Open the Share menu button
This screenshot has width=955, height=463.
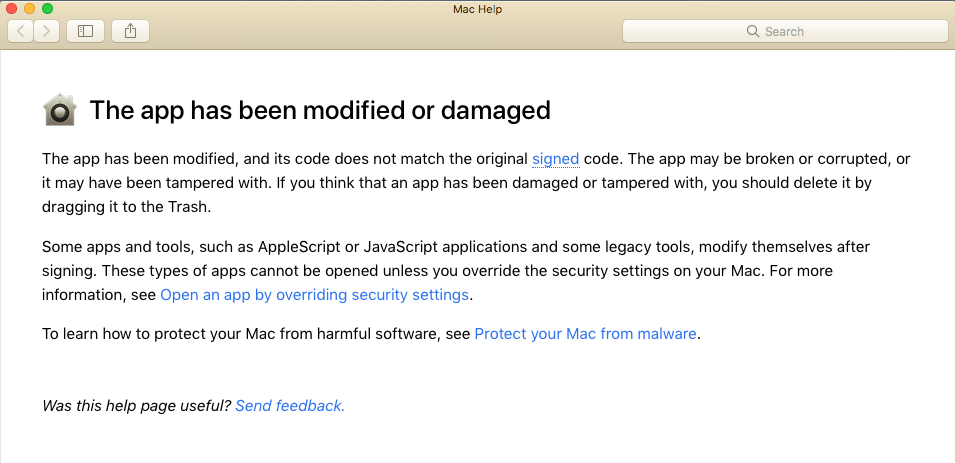pos(130,31)
